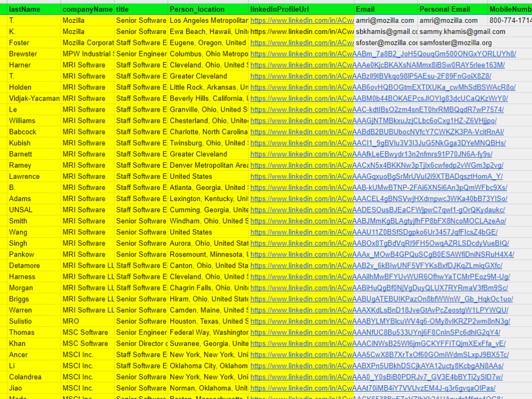Select the last name cell Barnett
The height and width of the screenshot is (399, 532).
click(34, 154)
